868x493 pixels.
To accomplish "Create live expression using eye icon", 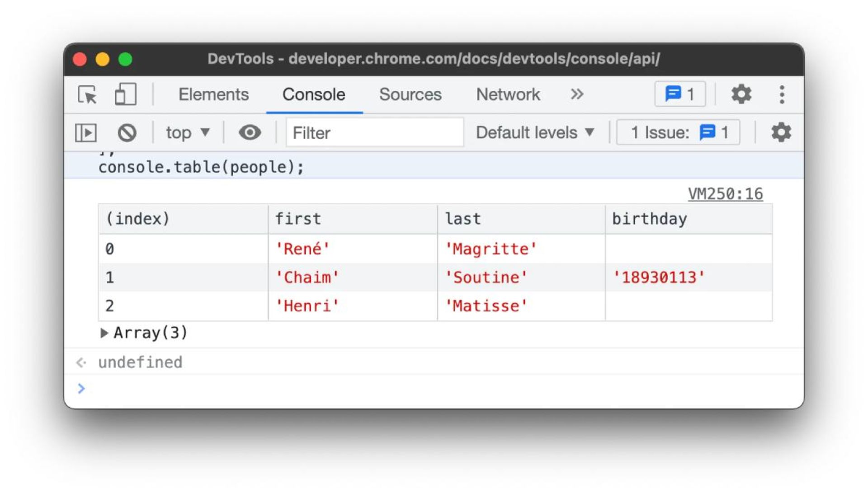I will 250,133.
